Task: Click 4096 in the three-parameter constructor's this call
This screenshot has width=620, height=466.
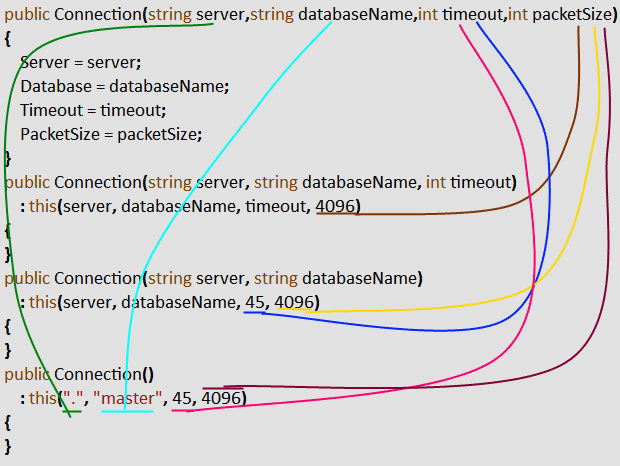Action: coord(337,206)
